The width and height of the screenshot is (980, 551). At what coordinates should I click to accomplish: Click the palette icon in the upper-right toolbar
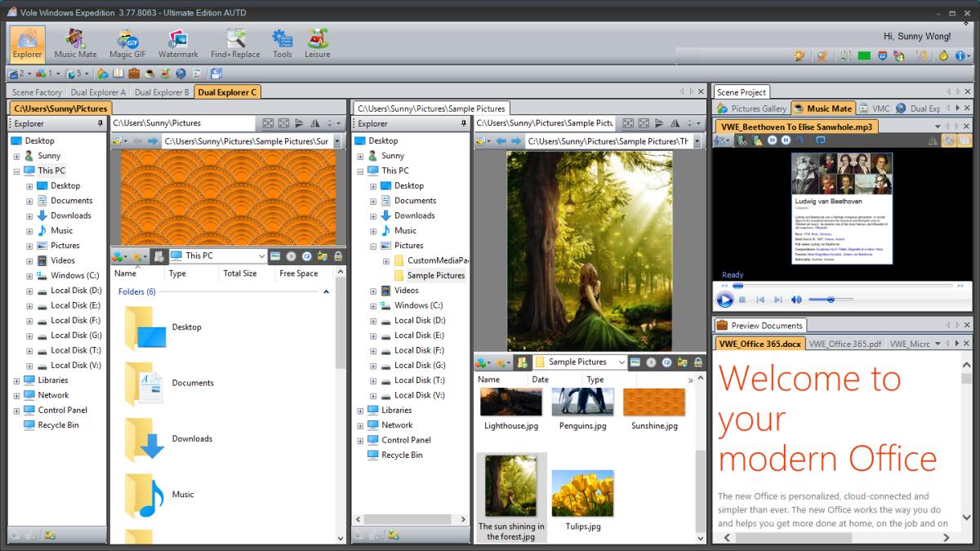pyautogui.click(x=800, y=56)
